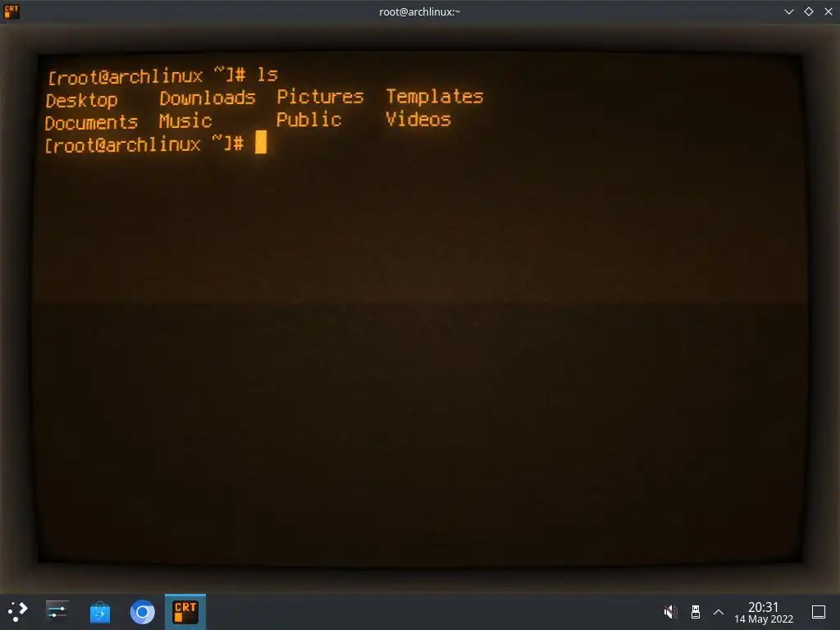840x630 pixels.
Task: Click the Public directory name
Action: [309, 120]
